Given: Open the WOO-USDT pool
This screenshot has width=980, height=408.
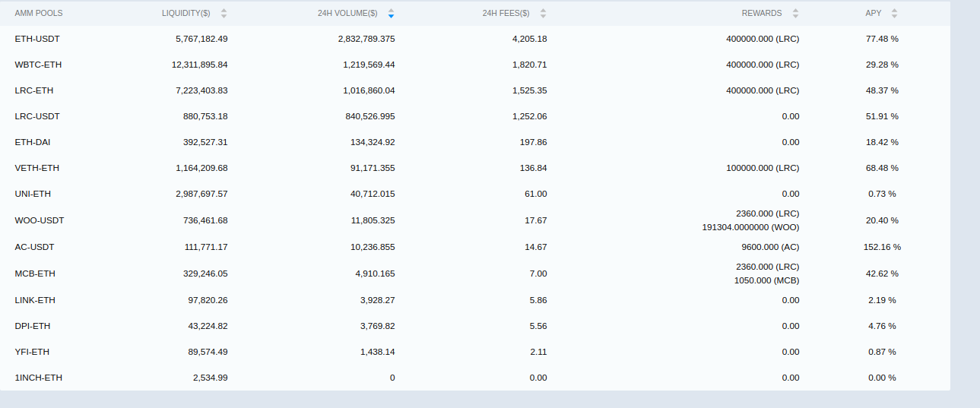Looking at the screenshot, I should coord(40,220).
